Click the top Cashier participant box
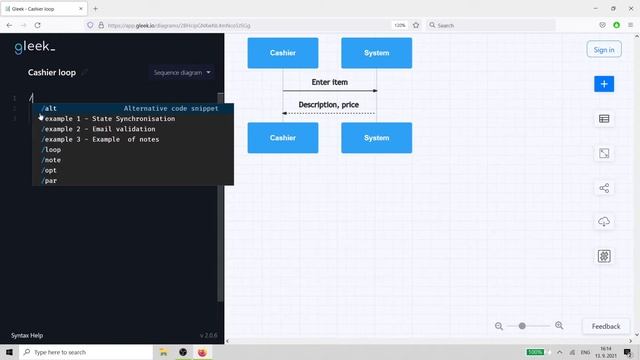The image size is (640, 360). [283, 53]
